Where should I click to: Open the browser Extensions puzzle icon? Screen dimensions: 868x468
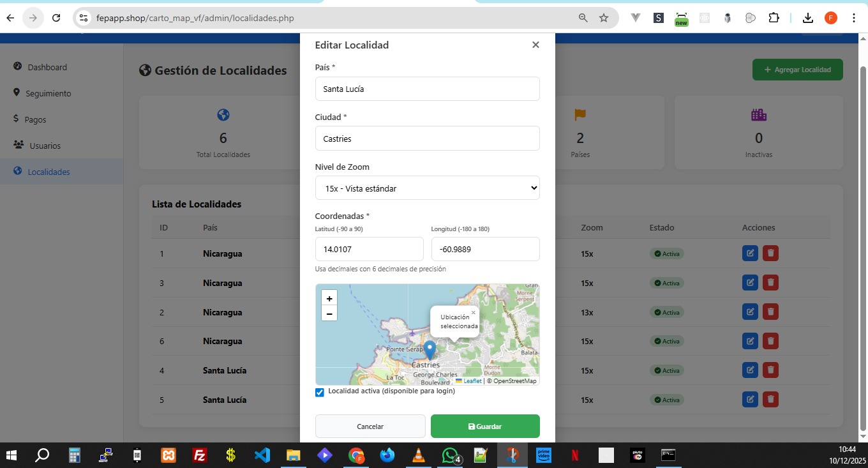pos(774,18)
